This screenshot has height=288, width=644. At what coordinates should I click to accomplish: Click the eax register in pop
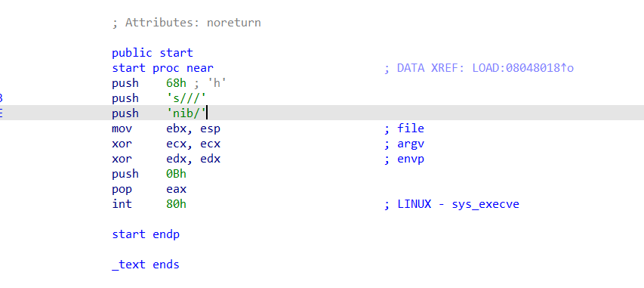(176, 189)
